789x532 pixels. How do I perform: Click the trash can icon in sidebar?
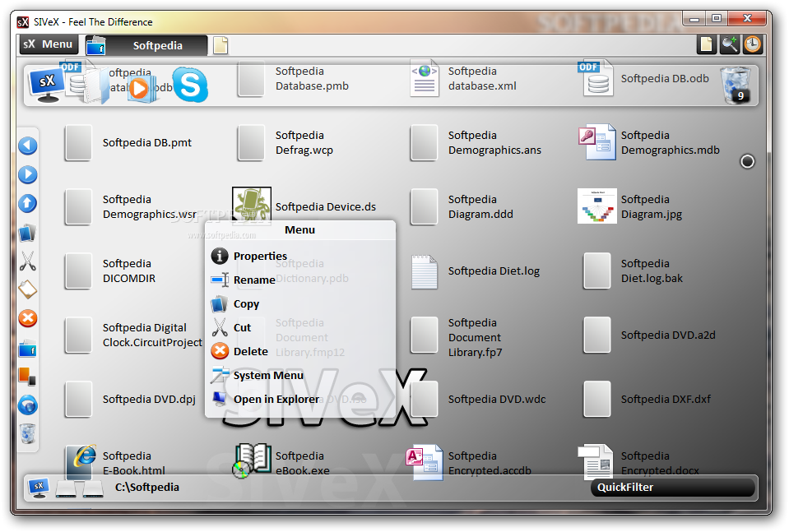pos(28,434)
